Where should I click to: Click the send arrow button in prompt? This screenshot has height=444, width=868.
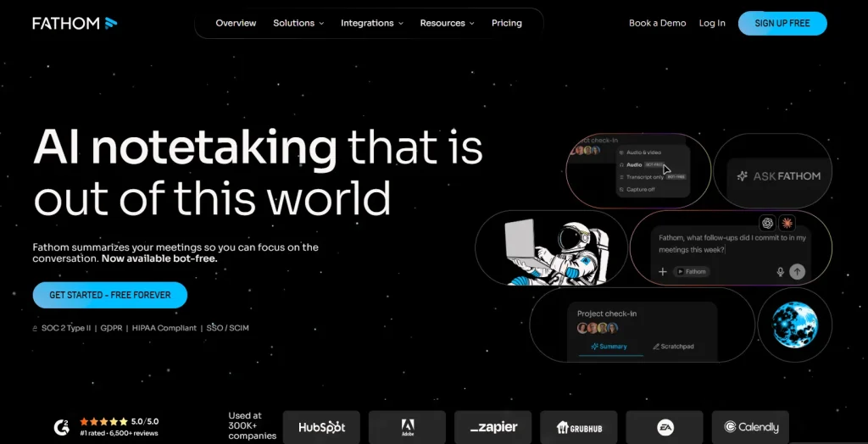click(797, 271)
